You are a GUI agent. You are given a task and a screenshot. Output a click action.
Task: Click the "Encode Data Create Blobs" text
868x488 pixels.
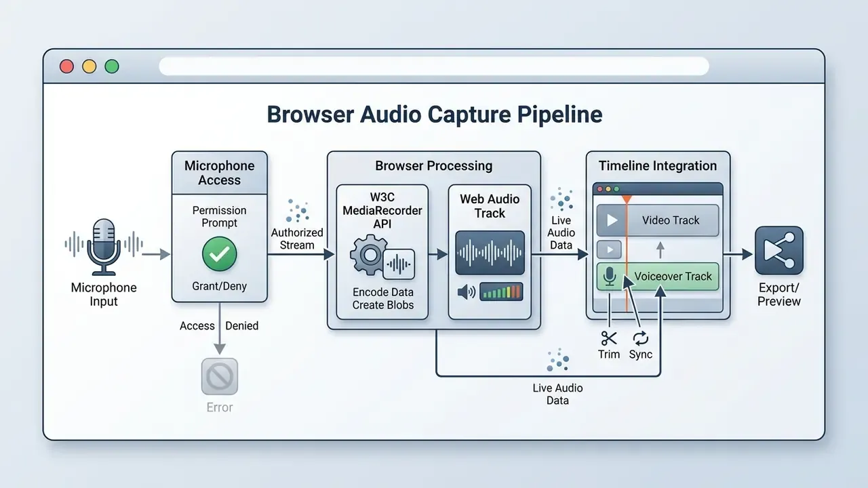click(383, 299)
